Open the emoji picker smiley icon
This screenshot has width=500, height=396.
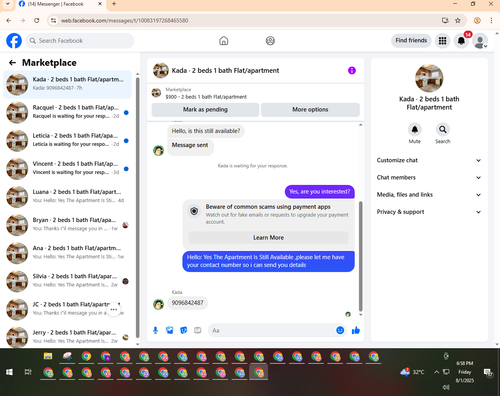[x=340, y=330]
